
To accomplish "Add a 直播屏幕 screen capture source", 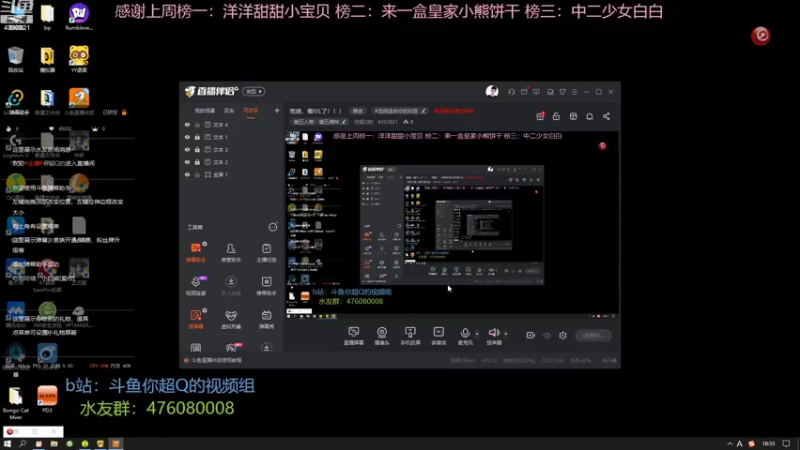I will click(353, 336).
